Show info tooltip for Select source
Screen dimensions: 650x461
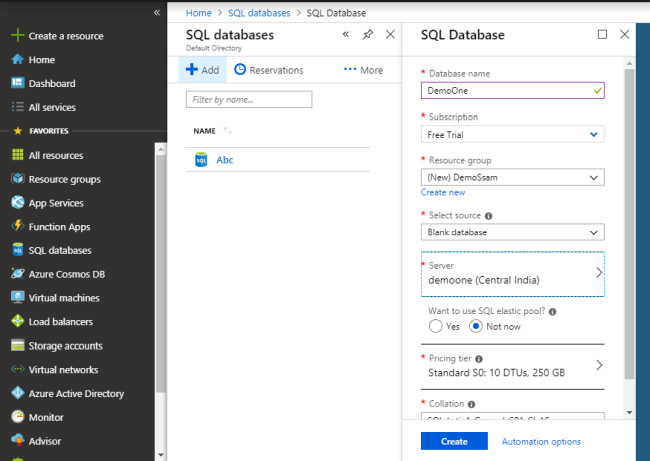(488, 216)
